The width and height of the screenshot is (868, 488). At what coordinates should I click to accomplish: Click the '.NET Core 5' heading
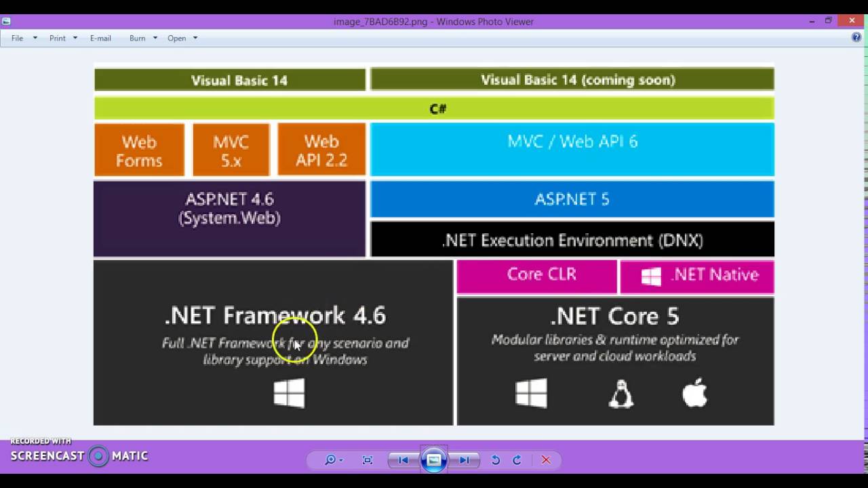coord(614,316)
